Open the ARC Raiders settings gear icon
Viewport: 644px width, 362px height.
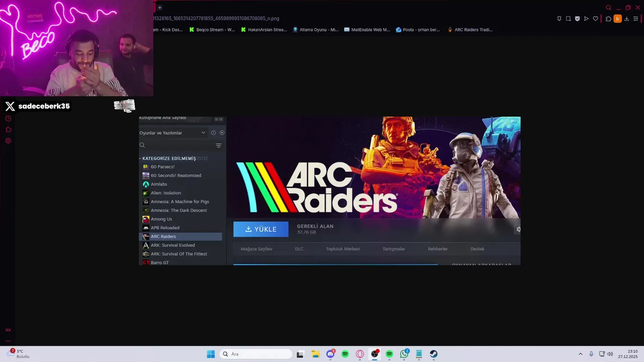point(518,229)
